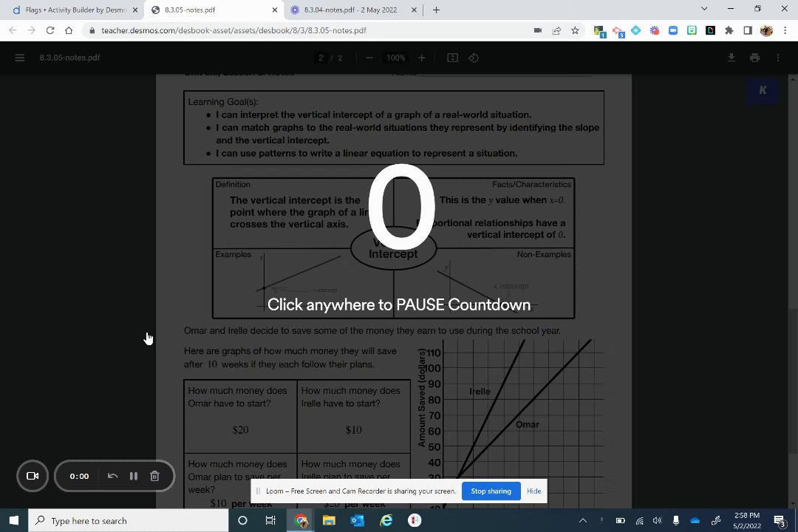Print the PDF document
Viewport: 798px width, 532px height.
pyautogui.click(x=754, y=58)
